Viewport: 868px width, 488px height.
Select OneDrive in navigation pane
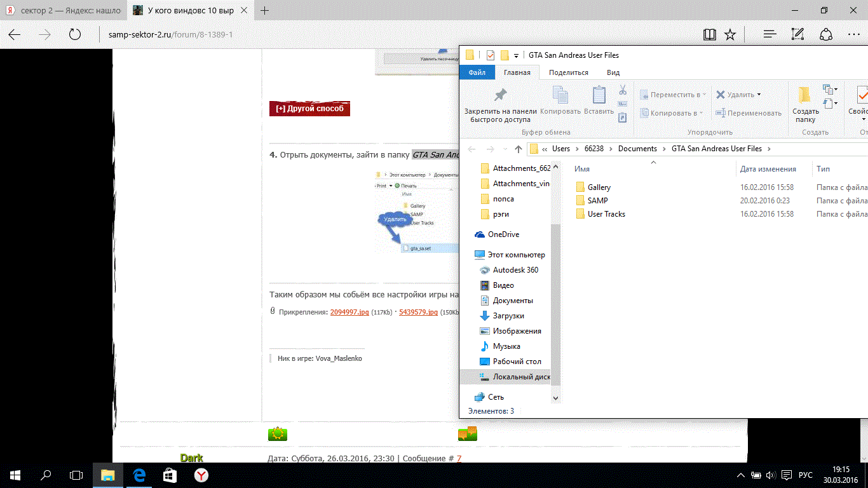click(x=503, y=234)
